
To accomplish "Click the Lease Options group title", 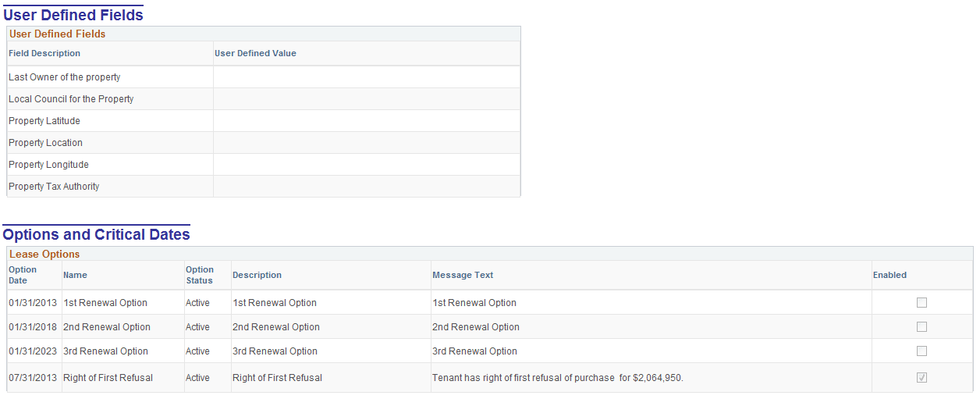I will (x=44, y=255).
